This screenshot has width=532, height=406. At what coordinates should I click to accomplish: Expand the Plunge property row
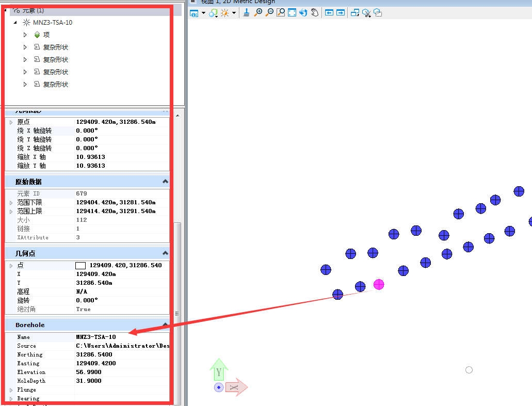(x=11, y=391)
